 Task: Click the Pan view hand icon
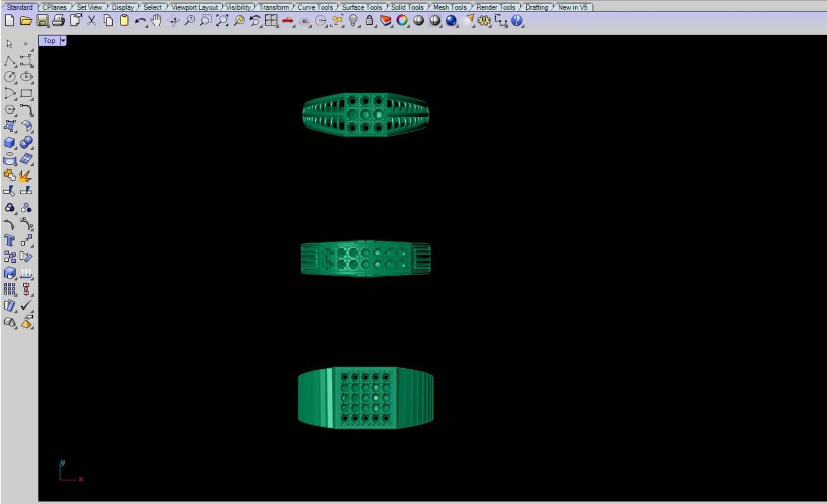click(156, 21)
